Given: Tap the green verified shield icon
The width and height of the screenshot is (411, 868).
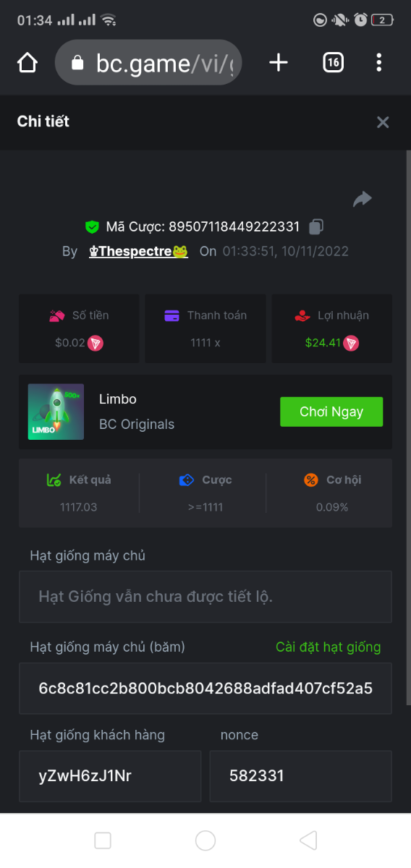Looking at the screenshot, I should tap(92, 227).
